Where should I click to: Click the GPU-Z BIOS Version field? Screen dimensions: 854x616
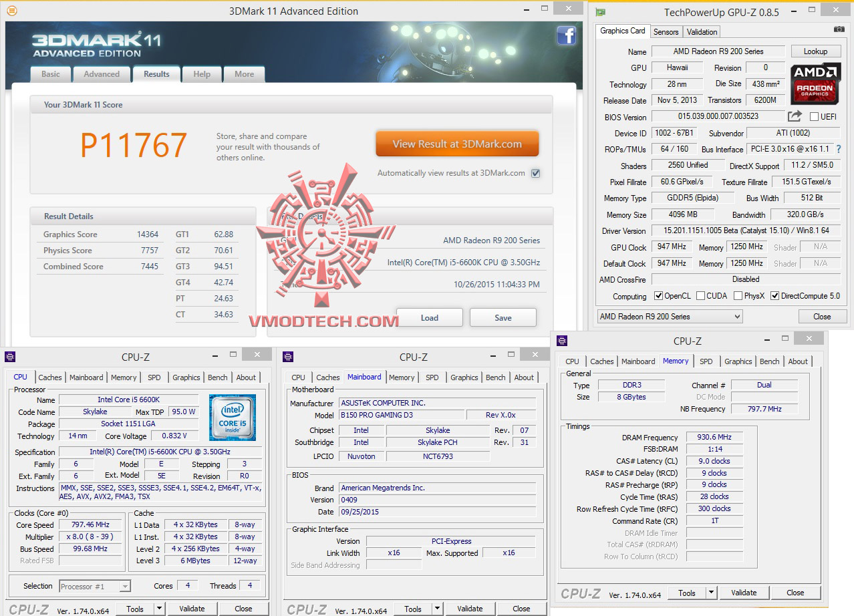coord(718,116)
